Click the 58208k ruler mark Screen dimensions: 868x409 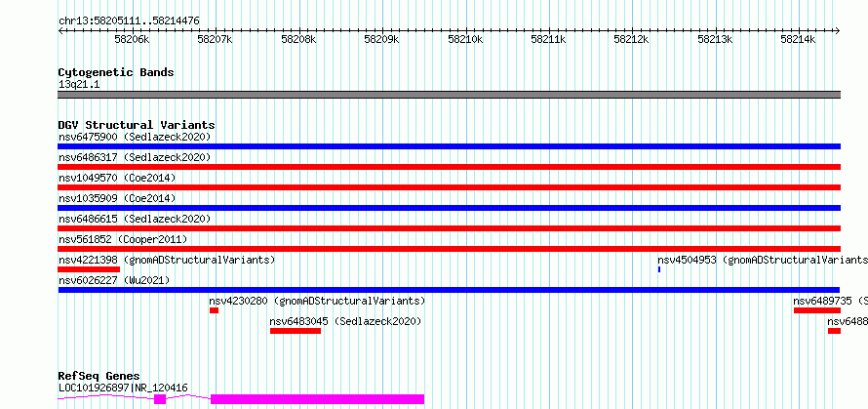click(298, 39)
